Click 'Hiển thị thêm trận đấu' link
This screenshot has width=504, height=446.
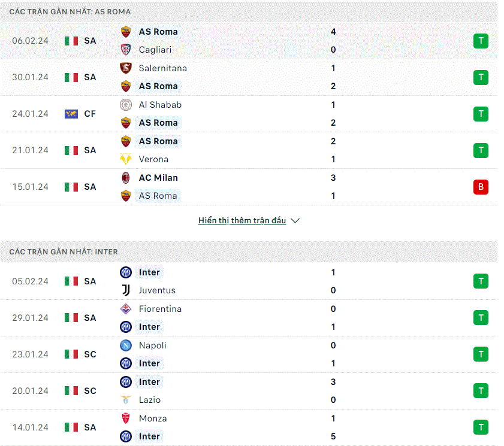pos(242,220)
